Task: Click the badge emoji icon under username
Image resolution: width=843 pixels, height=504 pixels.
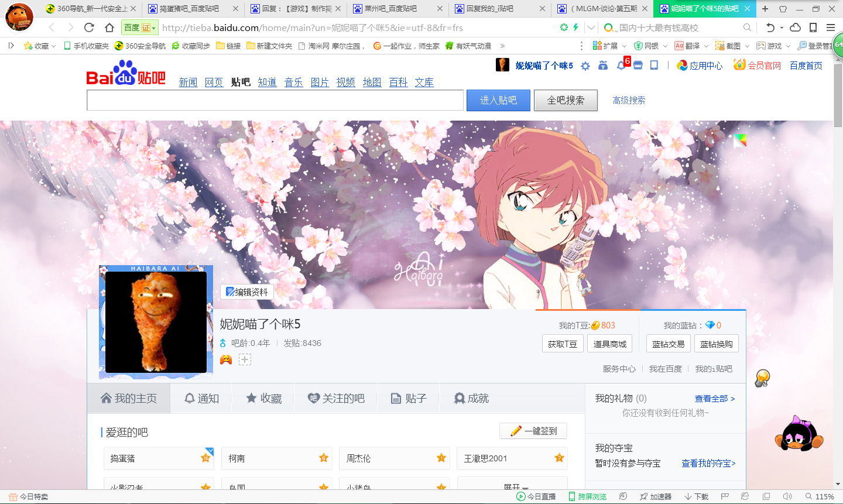Action: pos(226,359)
